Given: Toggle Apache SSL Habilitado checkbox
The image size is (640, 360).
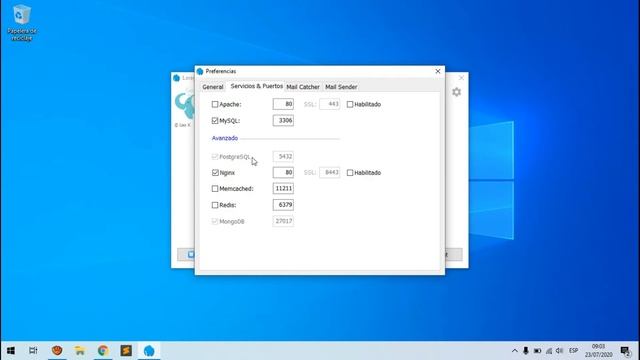Looking at the screenshot, I should point(350,104).
